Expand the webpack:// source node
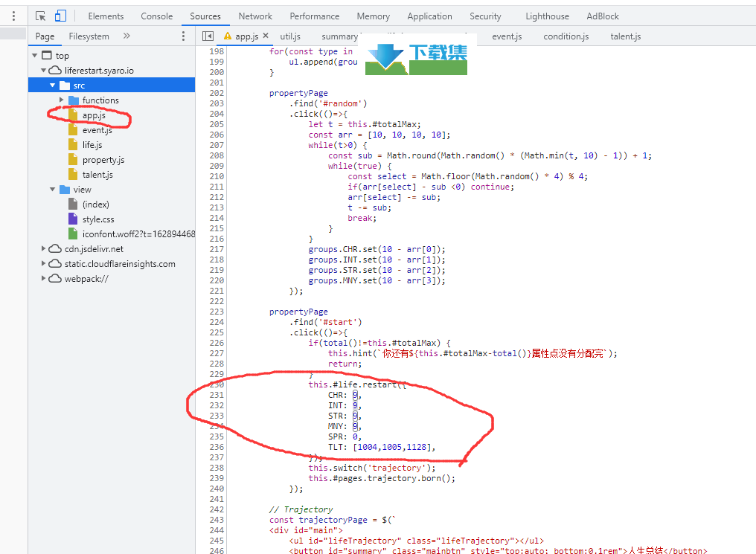The image size is (756, 554). point(43,278)
